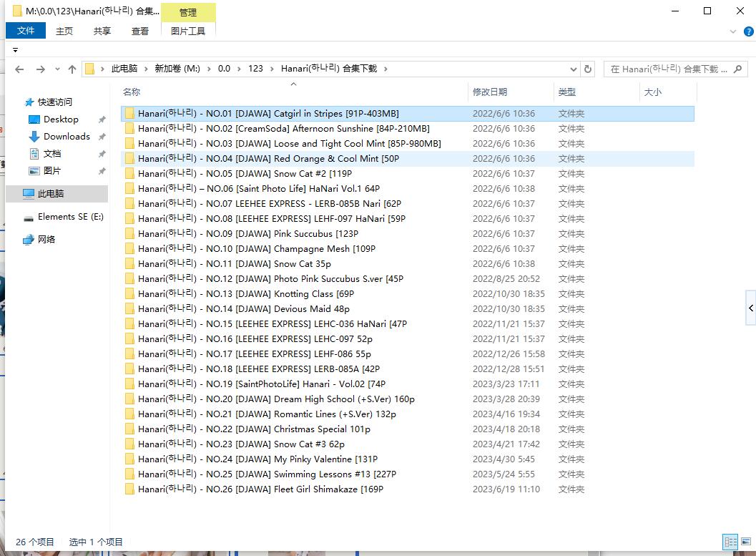Click the pin icon beside Downloads
The height and width of the screenshot is (556, 756).
102,137
